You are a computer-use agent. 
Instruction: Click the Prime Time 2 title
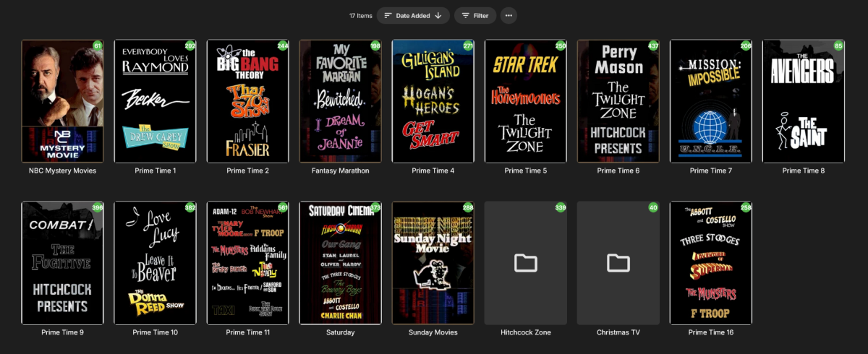247,171
